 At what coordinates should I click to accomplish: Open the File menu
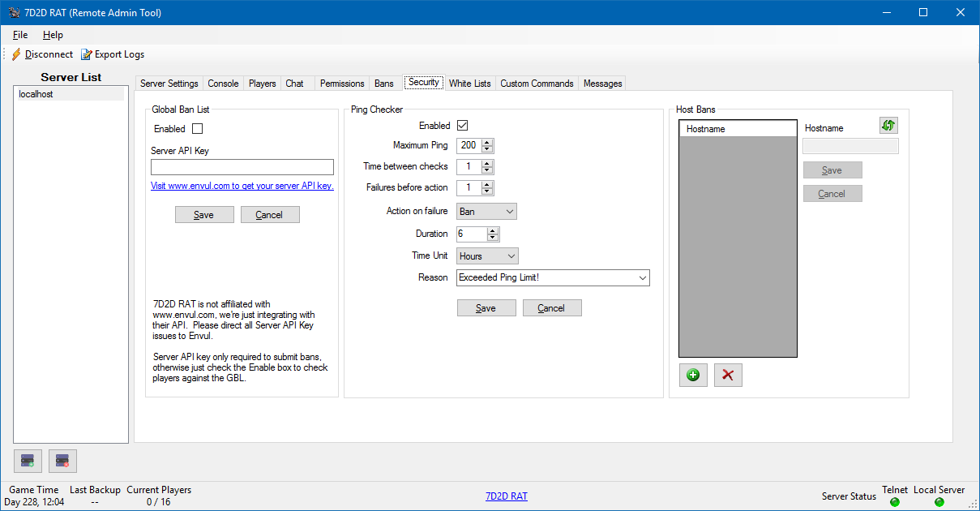tap(20, 35)
